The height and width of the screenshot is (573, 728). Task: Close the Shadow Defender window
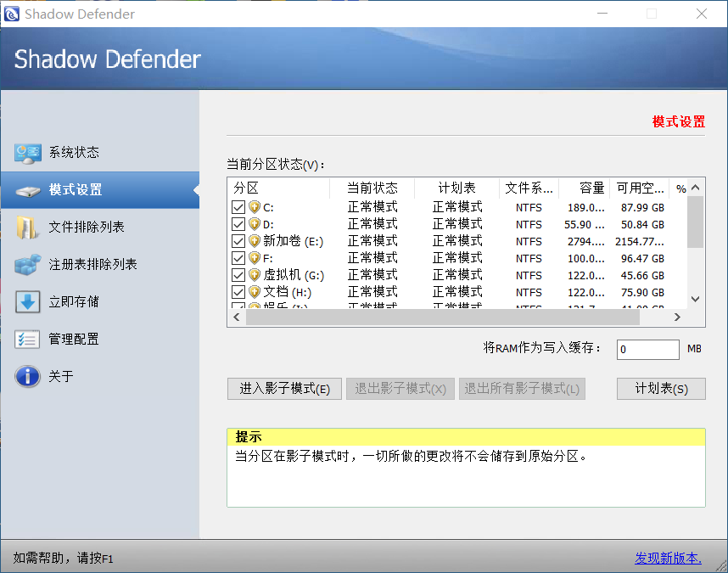point(702,14)
